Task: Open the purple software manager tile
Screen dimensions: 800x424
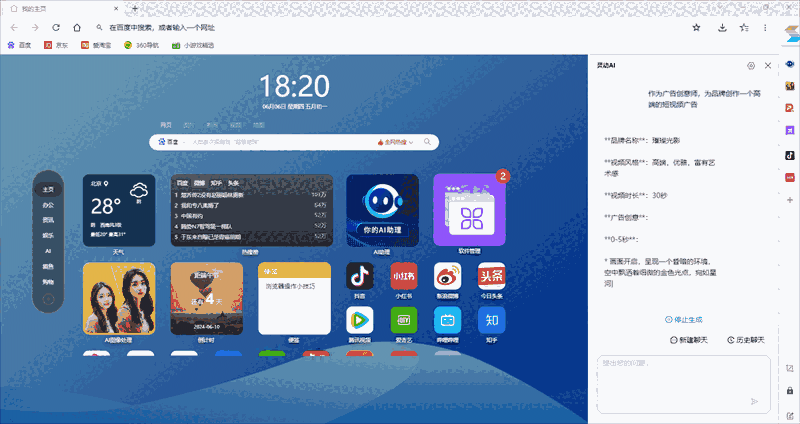Action: [x=469, y=210]
